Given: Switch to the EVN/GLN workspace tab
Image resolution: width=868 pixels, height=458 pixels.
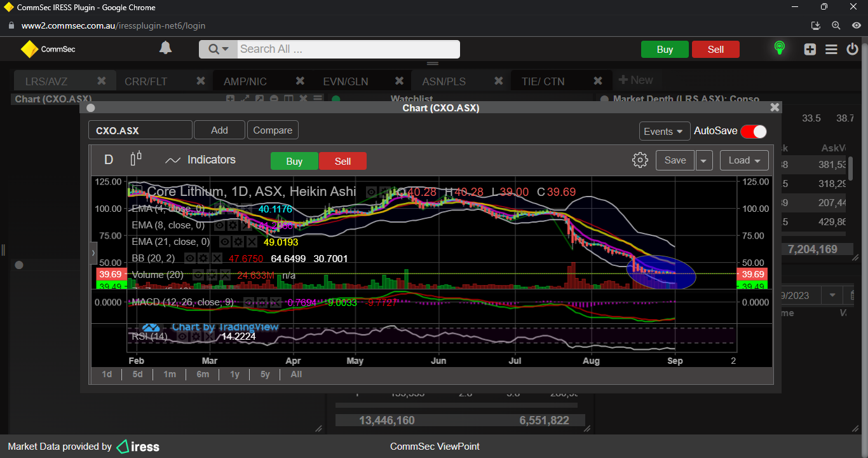Looking at the screenshot, I should pyautogui.click(x=346, y=81).
